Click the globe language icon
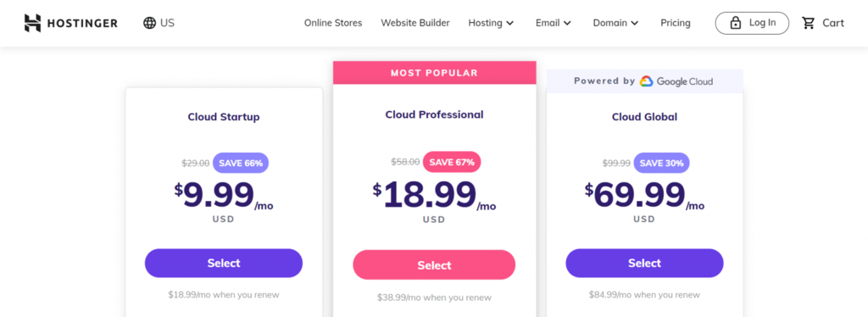The height and width of the screenshot is (317, 868). coord(149,23)
